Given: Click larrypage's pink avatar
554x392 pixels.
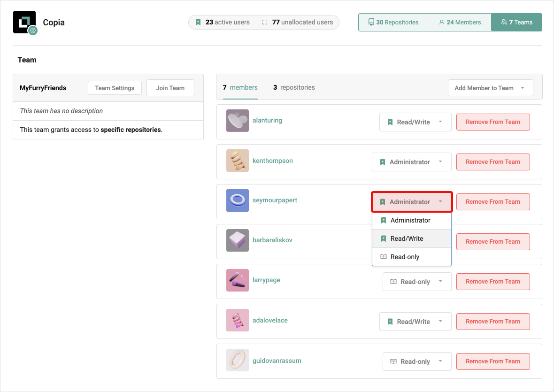Looking at the screenshot, I should [238, 280].
